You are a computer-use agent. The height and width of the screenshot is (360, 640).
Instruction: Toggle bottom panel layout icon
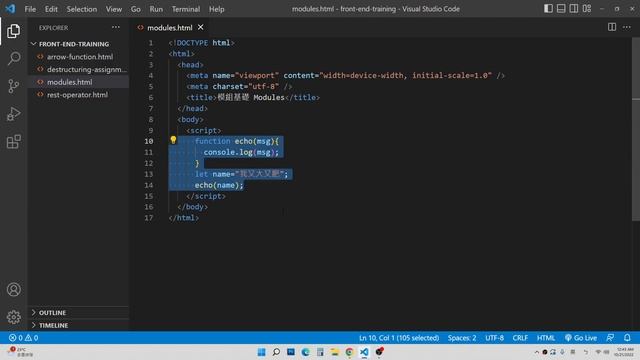(561, 9)
